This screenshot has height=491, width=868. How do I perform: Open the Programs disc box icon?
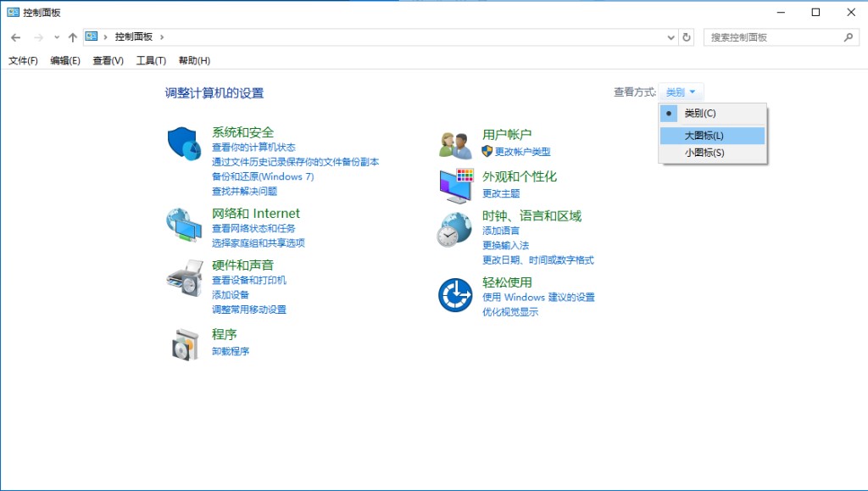[186, 344]
